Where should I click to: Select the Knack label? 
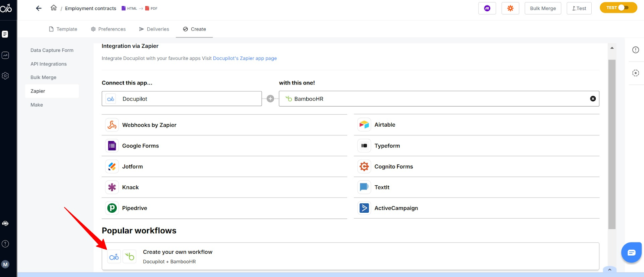coord(130,187)
